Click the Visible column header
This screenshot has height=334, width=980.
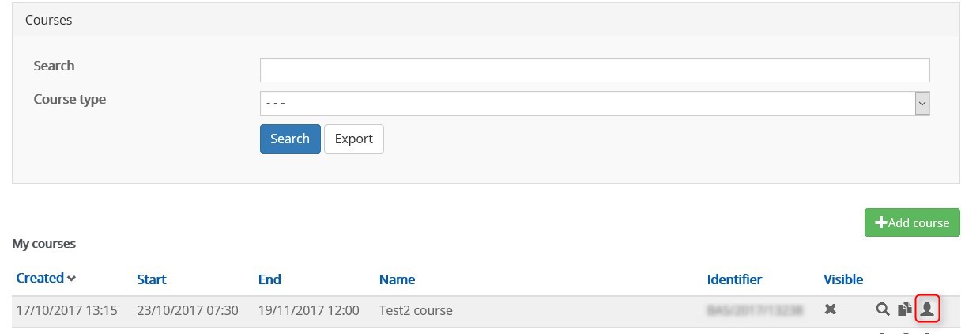pyautogui.click(x=842, y=279)
